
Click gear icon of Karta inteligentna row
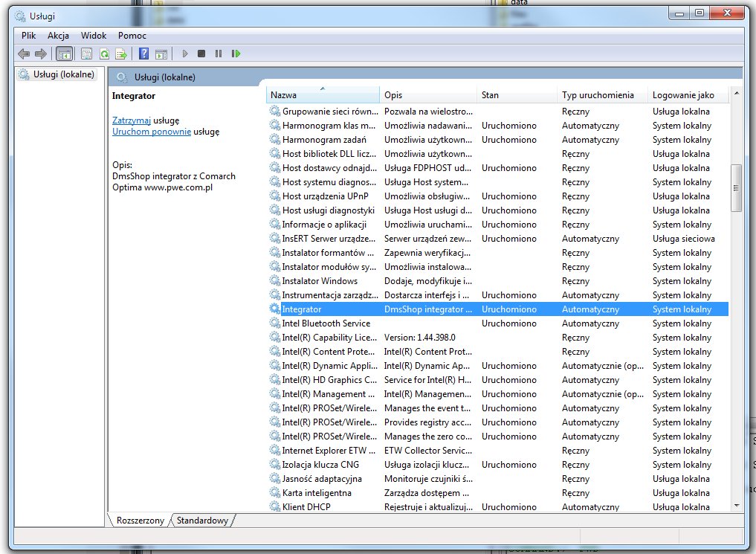275,492
